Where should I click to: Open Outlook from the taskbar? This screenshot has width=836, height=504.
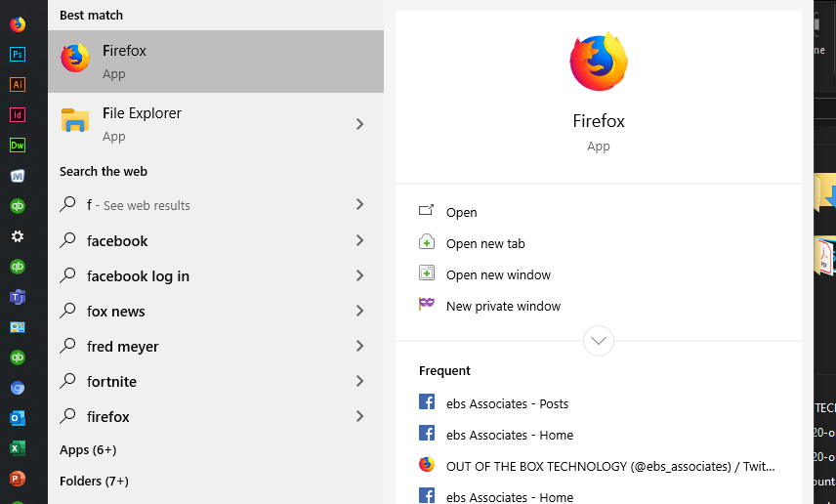coord(18,418)
